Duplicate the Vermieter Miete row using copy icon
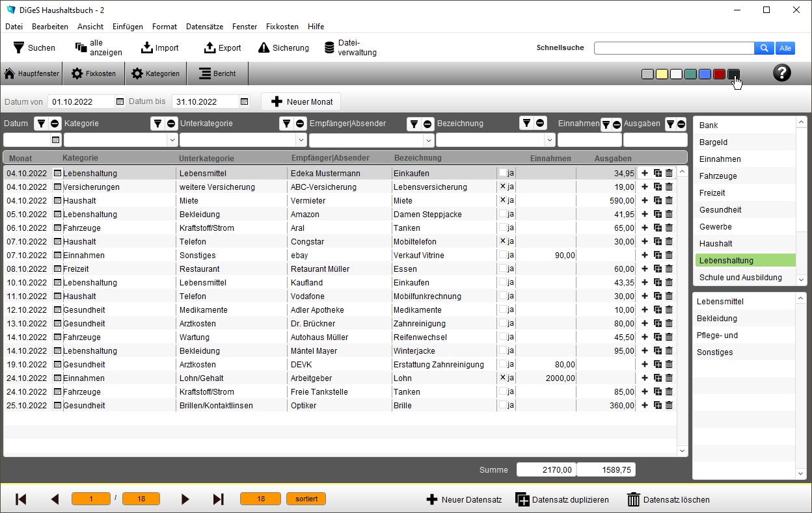Screen dimensions: 812x513 coord(657,200)
